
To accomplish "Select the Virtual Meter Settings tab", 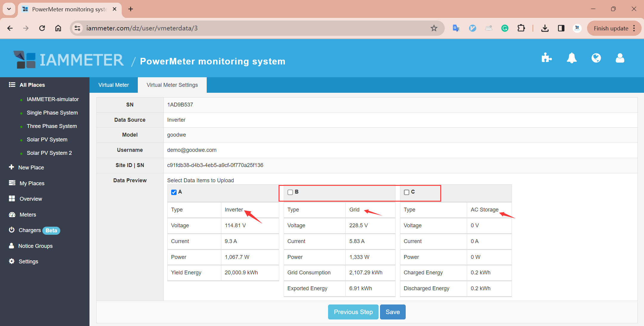I will pos(172,85).
